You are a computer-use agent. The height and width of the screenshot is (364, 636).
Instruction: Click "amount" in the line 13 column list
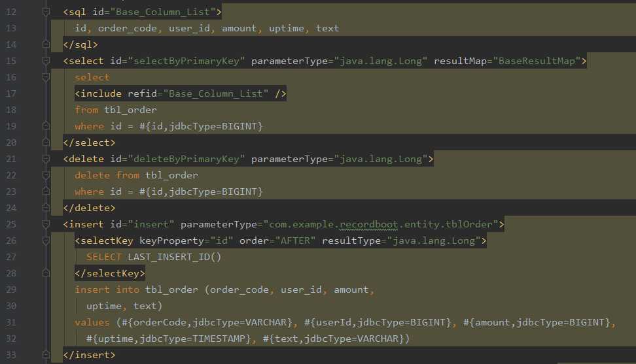tap(239, 28)
